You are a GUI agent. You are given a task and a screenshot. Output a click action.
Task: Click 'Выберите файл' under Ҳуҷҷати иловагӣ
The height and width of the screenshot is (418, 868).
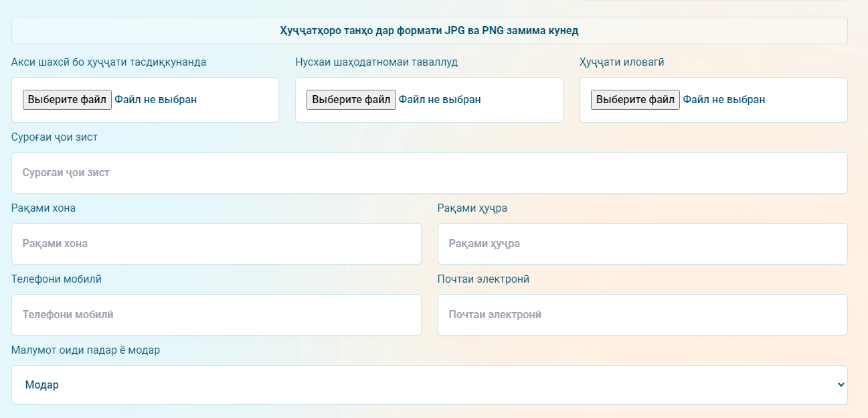coord(635,100)
